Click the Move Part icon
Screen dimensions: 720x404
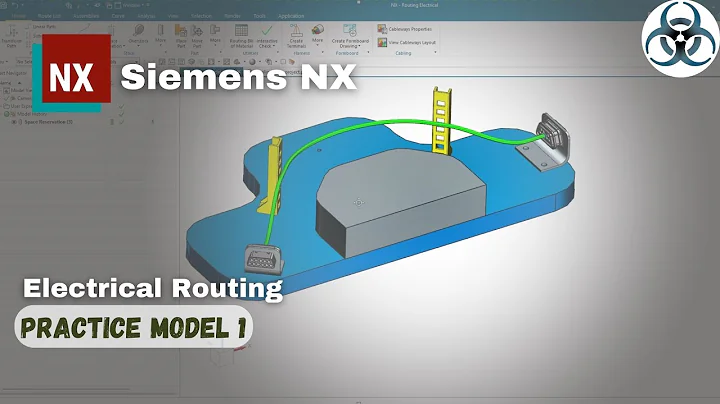197,31
